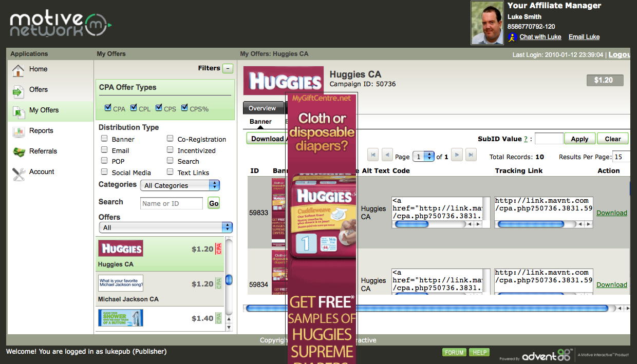This screenshot has height=364, width=637.
Task: Collapse the Filters panel with minus button
Action: coord(228,68)
